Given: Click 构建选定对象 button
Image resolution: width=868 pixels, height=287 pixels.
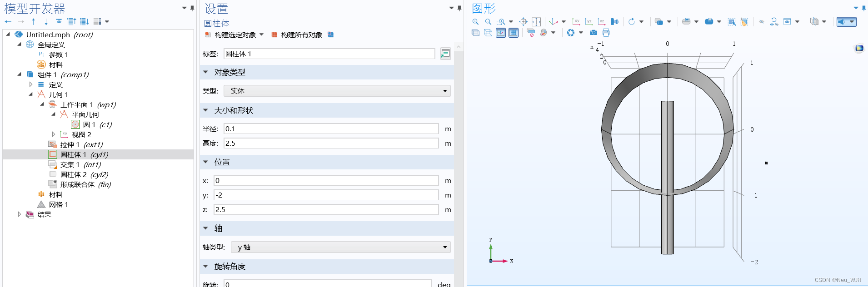Looking at the screenshot, I should [x=231, y=35].
